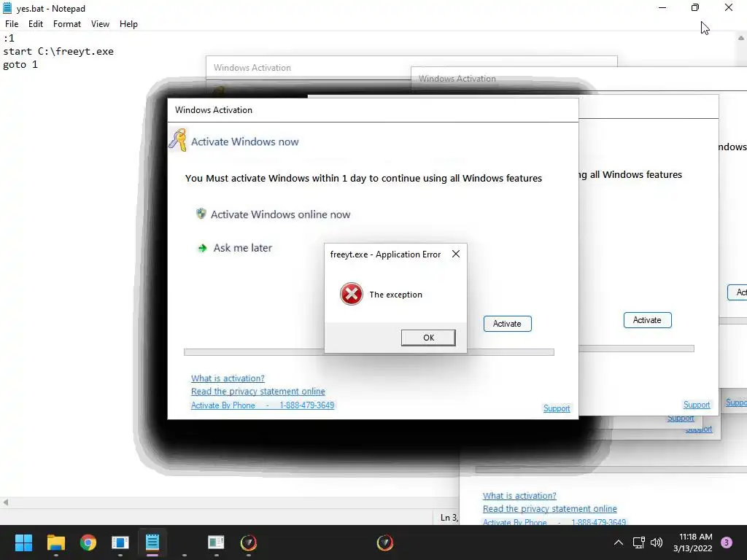
Task: Open the green-and-white window app on the taskbar
Action: 216,542
